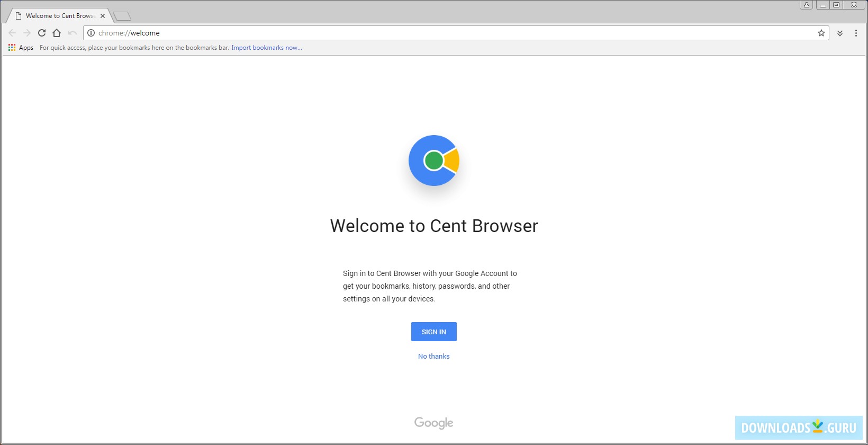Click the No thanks link

click(434, 357)
